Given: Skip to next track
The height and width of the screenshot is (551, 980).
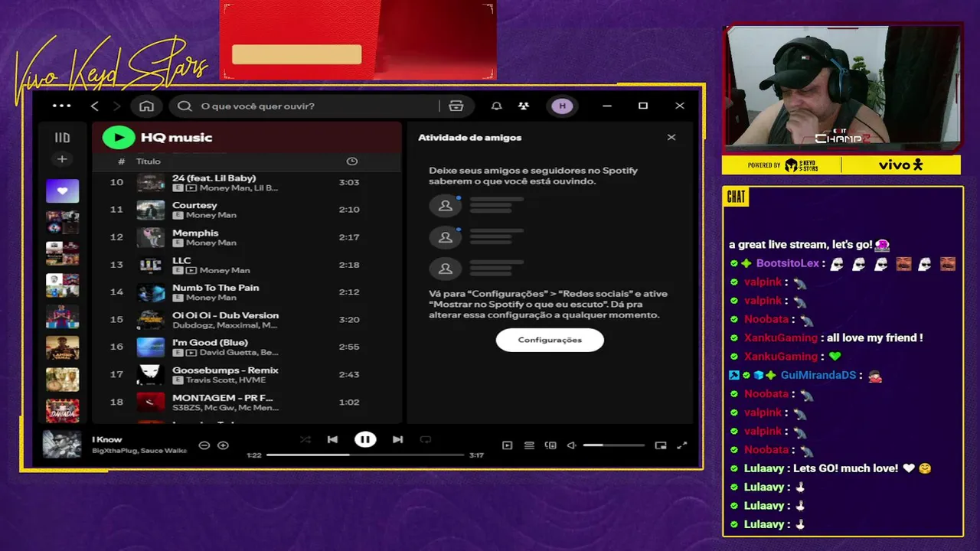Looking at the screenshot, I should pyautogui.click(x=397, y=439).
